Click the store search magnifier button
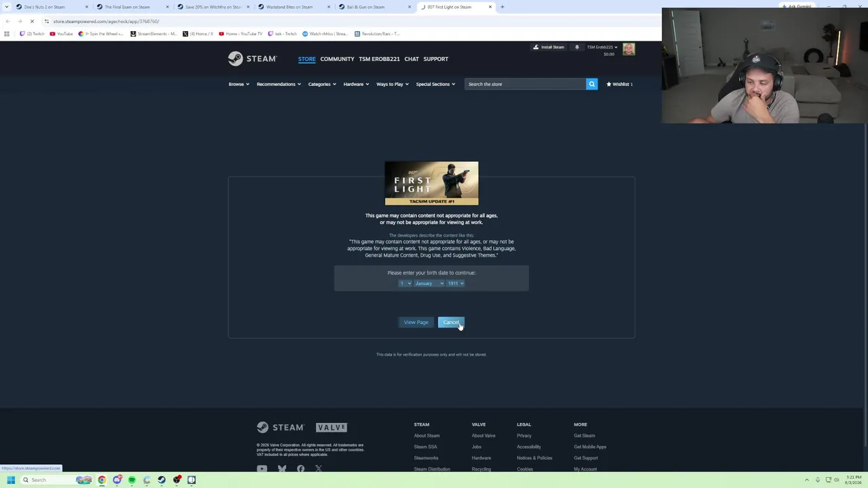This screenshot has width=868, height=488. (x=592, y=84)
